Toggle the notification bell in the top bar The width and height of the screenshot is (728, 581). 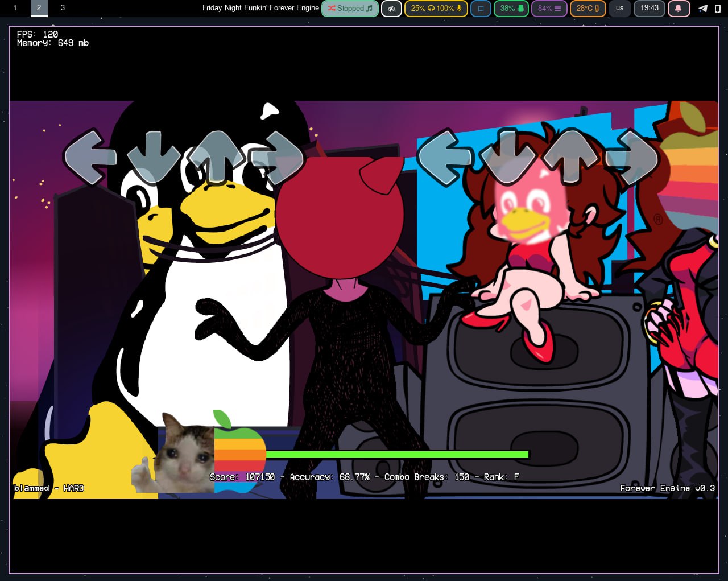click(x=678, y=9)
